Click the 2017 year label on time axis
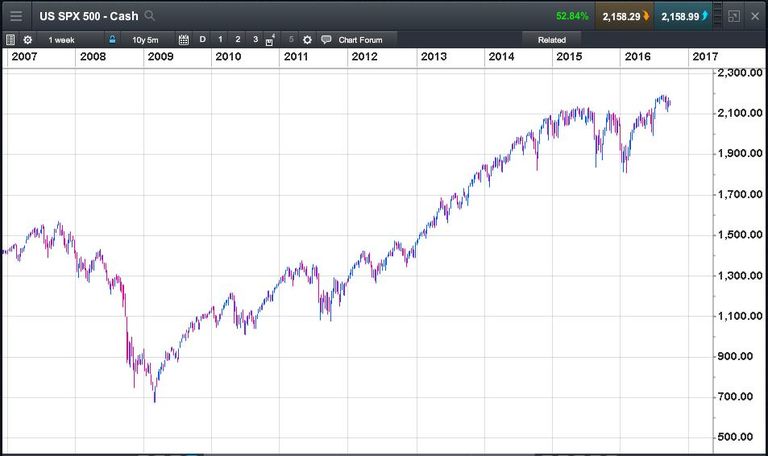768x456 pixels. (705, 56)
